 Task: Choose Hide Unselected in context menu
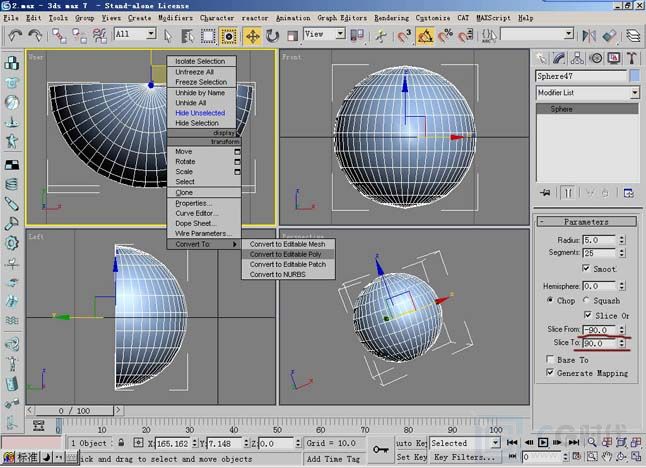[x=201, y=113]
